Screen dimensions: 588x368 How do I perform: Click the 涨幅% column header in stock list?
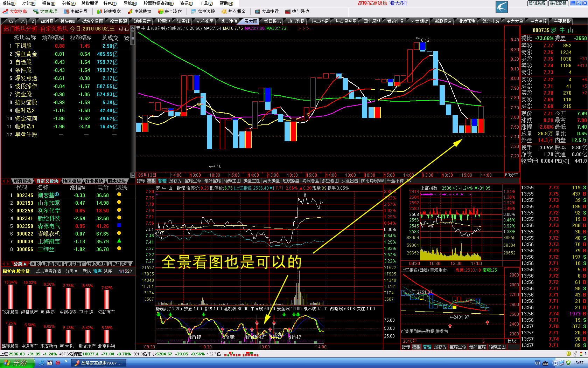click(x=77, y=188)
